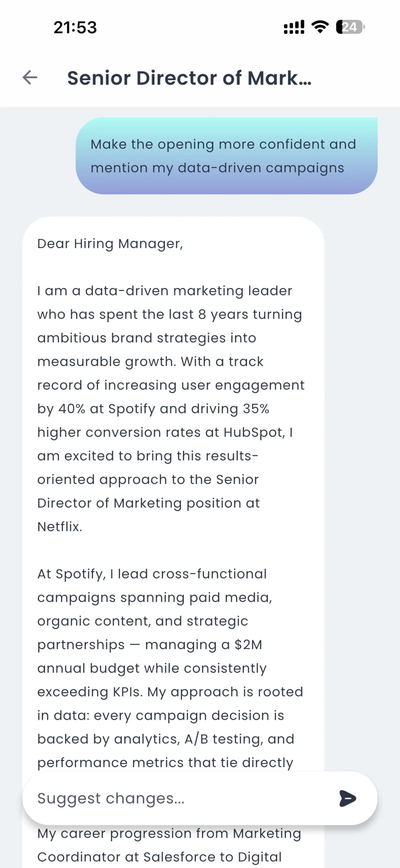This screenshot has height=868, width=400.
Task: Tap the '35%' conversion figure
Action: (x=256, y=409)
